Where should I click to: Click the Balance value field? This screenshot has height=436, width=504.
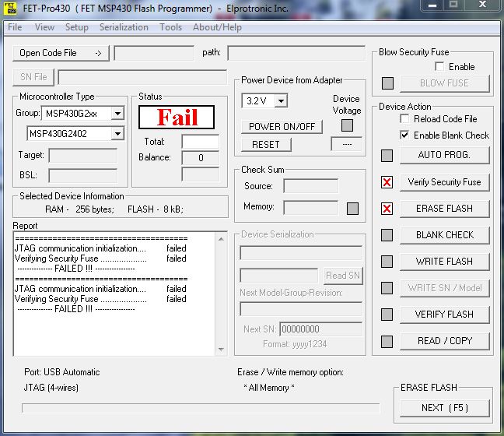pos(200,158)
